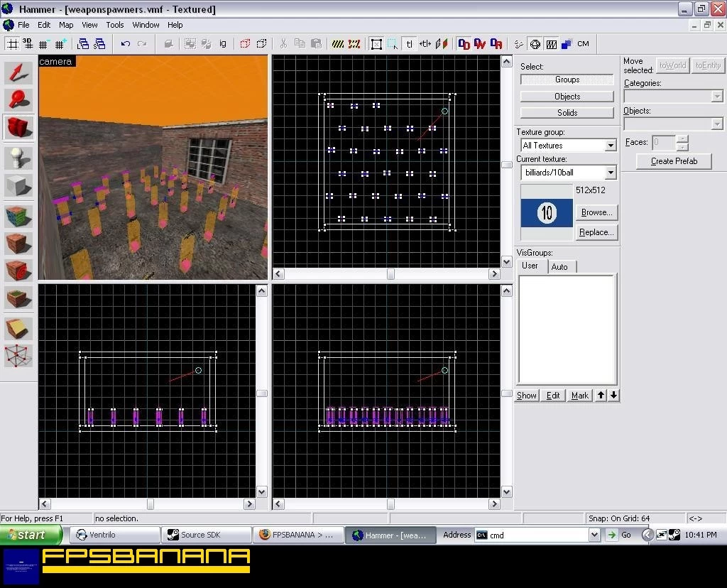The height and width of the screenshot is (588, 727).
Task: Select the Magnify tool
Action: tap(18, 99)
